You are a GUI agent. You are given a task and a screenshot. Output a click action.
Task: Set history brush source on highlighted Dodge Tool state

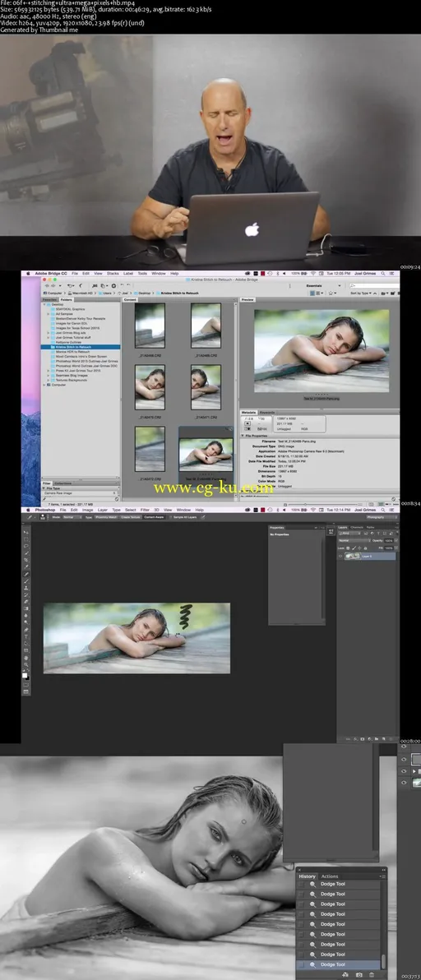(301, 964)
